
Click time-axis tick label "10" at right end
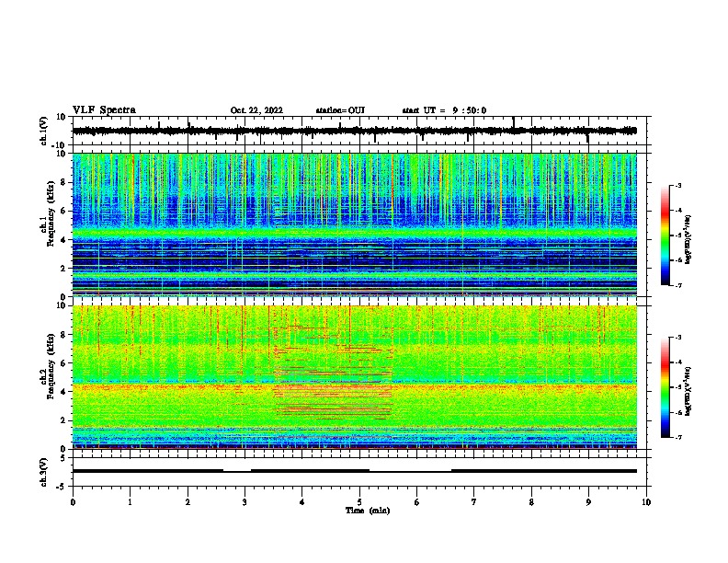(646, 502)
